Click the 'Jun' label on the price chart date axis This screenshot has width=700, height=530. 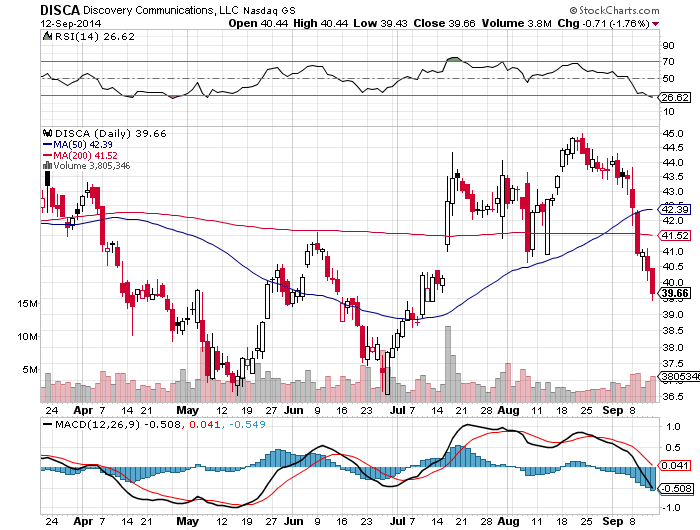(293, 410)
